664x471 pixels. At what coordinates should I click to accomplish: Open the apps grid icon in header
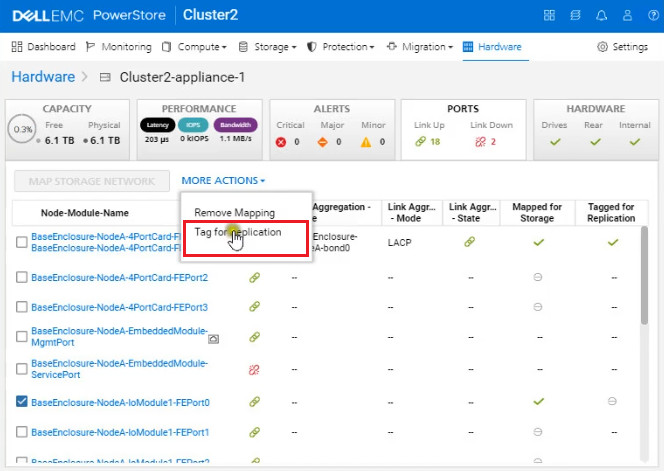tap(549, 16)
